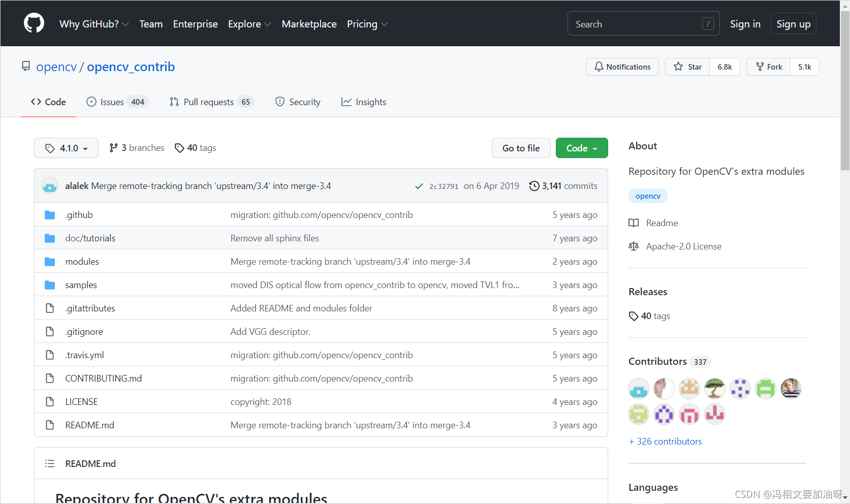Screen dimensions: 850x504
Task: Open the Contributors 337 heading link
Action: (669, 361)
